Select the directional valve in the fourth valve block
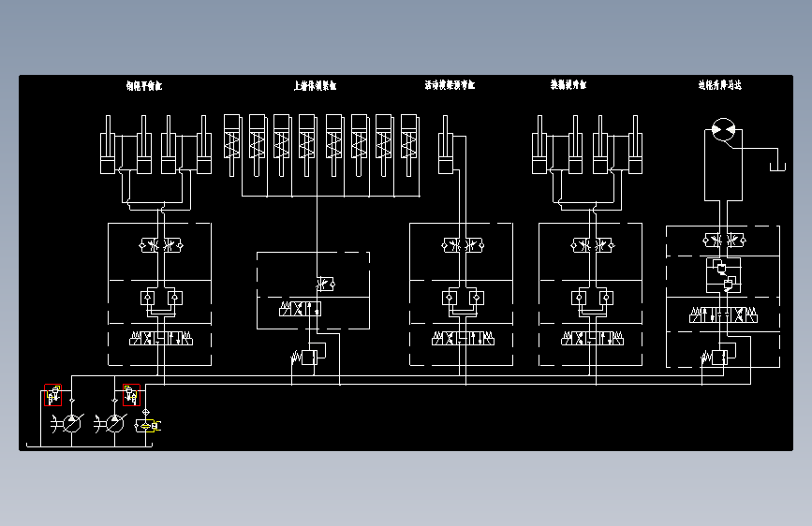The width and height of the screenshot is (812, 526). (x=593, y=339)
